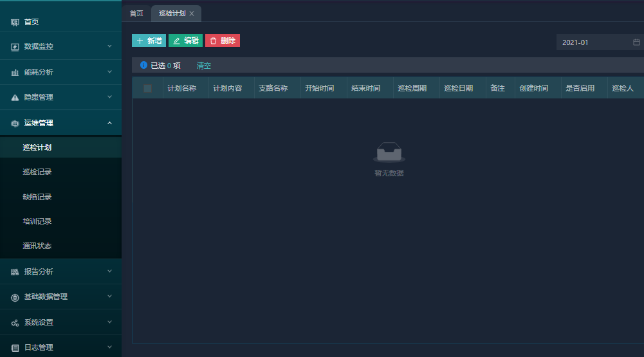Click the 清空 clear selection link
644x357 pixels.
(203, 66)
